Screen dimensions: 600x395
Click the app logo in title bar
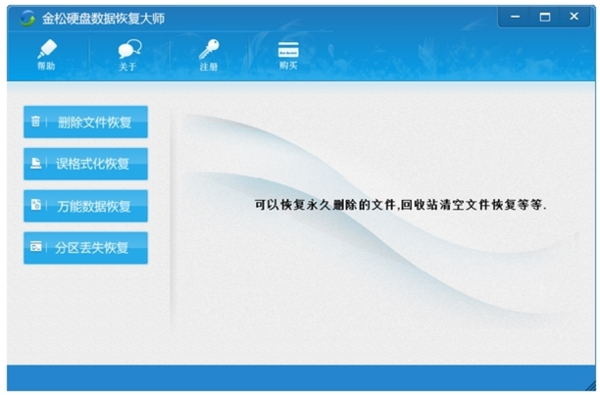27,18
